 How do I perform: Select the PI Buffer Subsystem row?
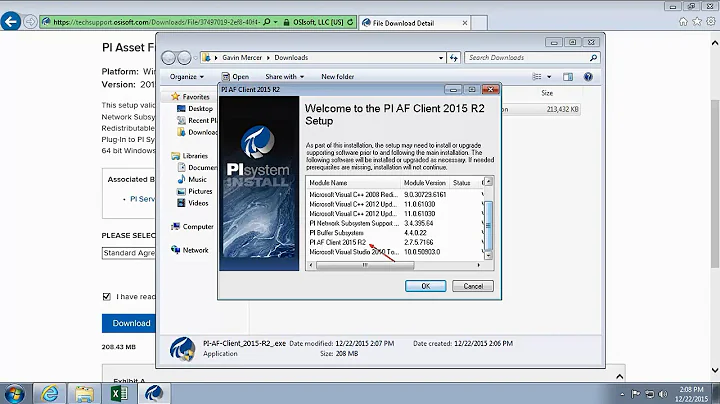click(x=395, y=233)
